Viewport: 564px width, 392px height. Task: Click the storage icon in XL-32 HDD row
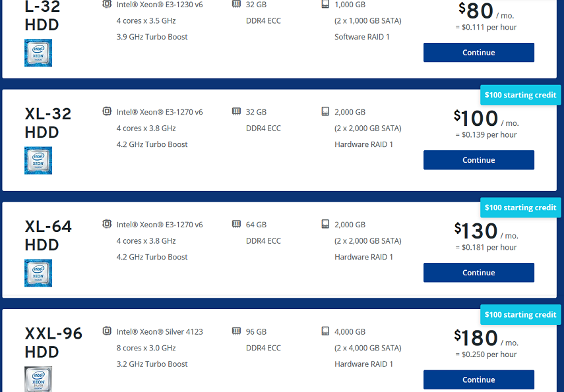[x=325, y=111]
